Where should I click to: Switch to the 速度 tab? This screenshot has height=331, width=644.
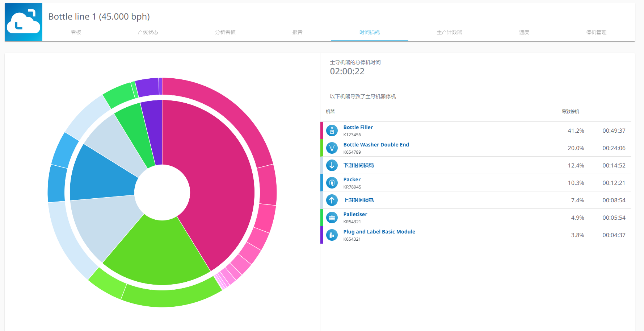click(524, 32)
